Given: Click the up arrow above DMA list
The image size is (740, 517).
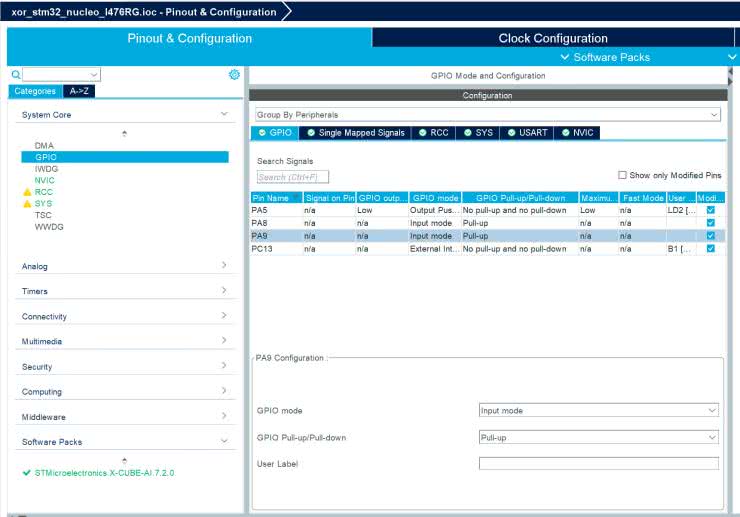Looking at the screenshot, I should 124,133.
